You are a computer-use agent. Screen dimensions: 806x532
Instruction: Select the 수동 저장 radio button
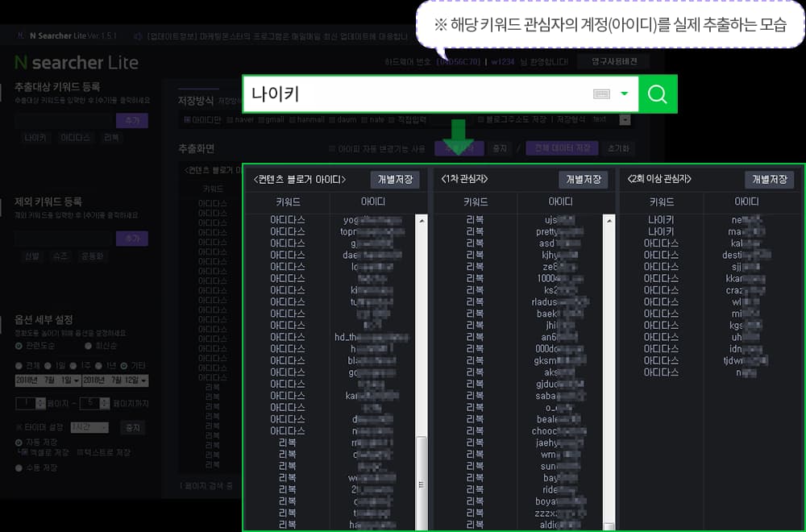19,468
